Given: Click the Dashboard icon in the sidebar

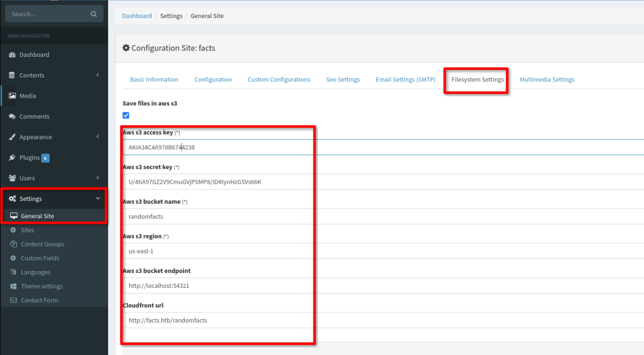Looking at the screenshot, I should pos(12,55).
